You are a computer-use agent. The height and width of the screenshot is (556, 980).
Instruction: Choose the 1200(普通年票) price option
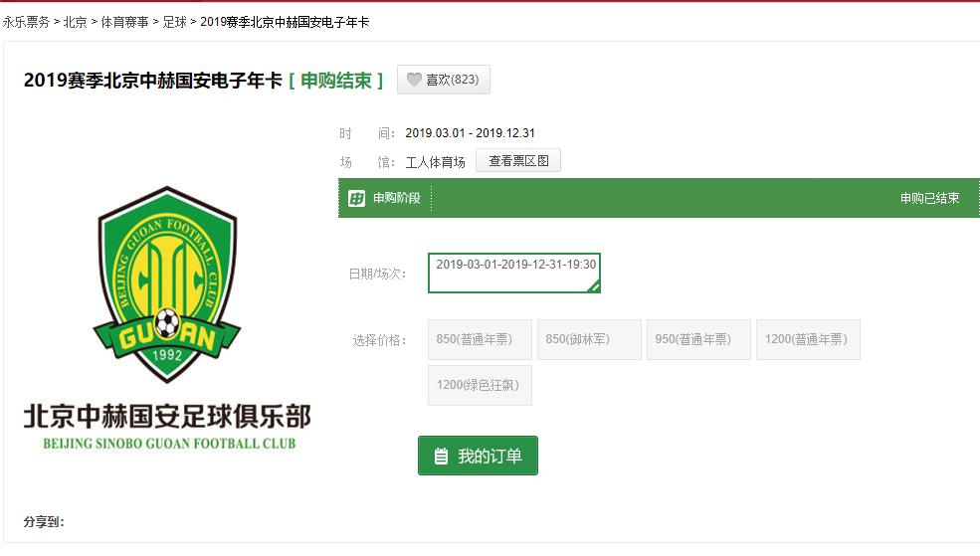[x=808, y=339]
